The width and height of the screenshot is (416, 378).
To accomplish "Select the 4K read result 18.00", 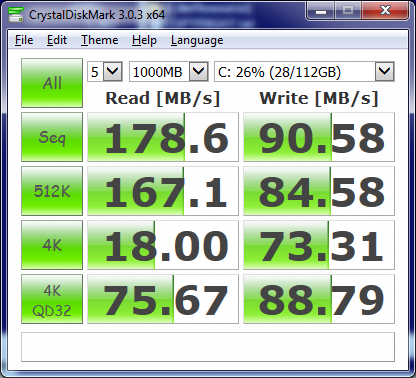I will 163,245.
